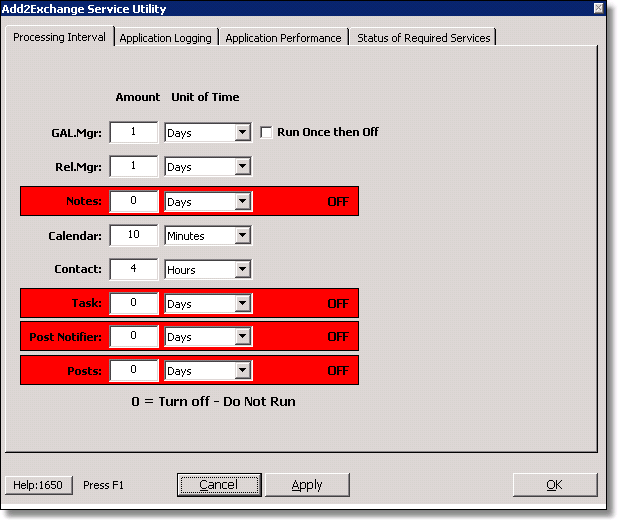The image size is (619, 522).
Task: Enable Run Once then Off checkbox
Action: click(x=266, y=132)
